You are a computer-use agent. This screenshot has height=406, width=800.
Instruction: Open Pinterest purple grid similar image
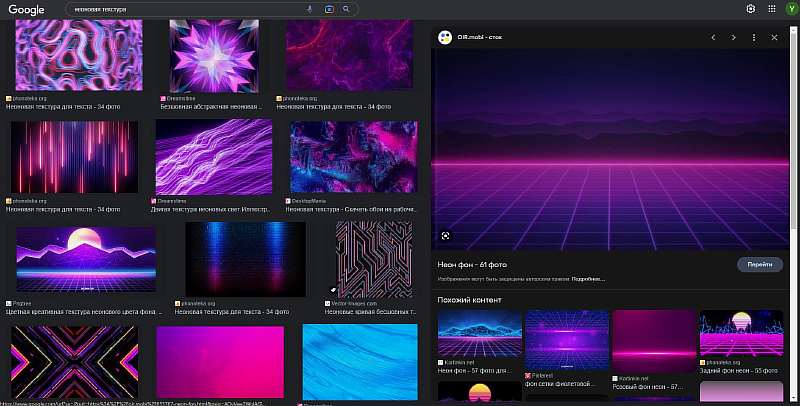(566, 340)
